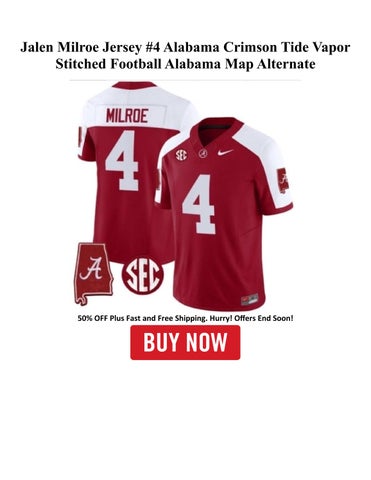Select the Alabama state map A patch
The image size is (371, 480).
coord(94,274)
